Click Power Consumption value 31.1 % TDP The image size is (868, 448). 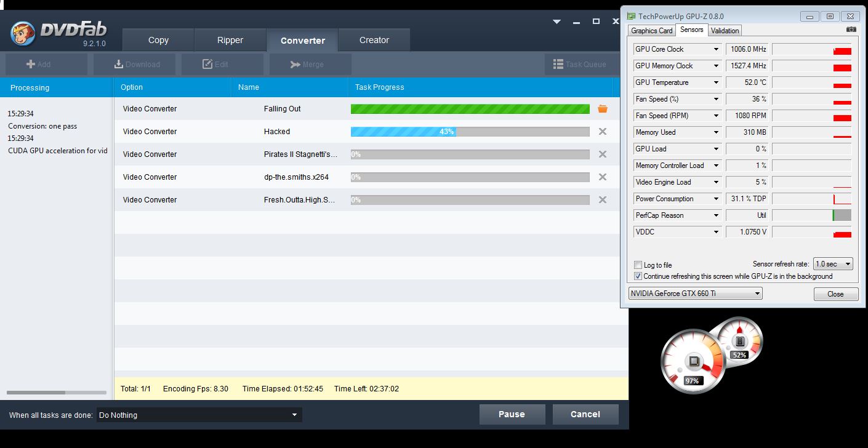click(x=748, y=199)
